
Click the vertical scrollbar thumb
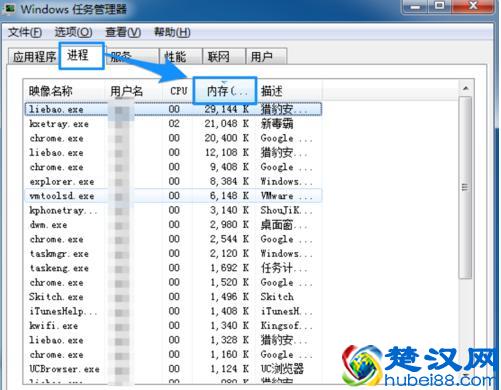pos(465,187)
